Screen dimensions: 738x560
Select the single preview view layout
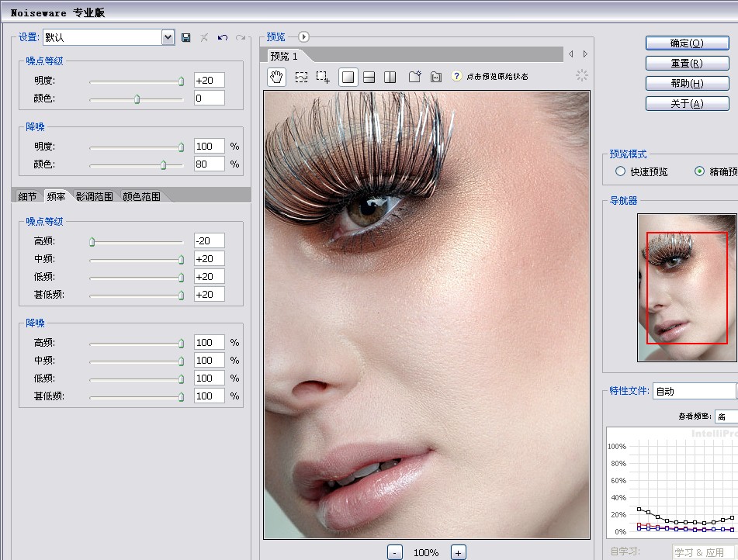point(348,77)
